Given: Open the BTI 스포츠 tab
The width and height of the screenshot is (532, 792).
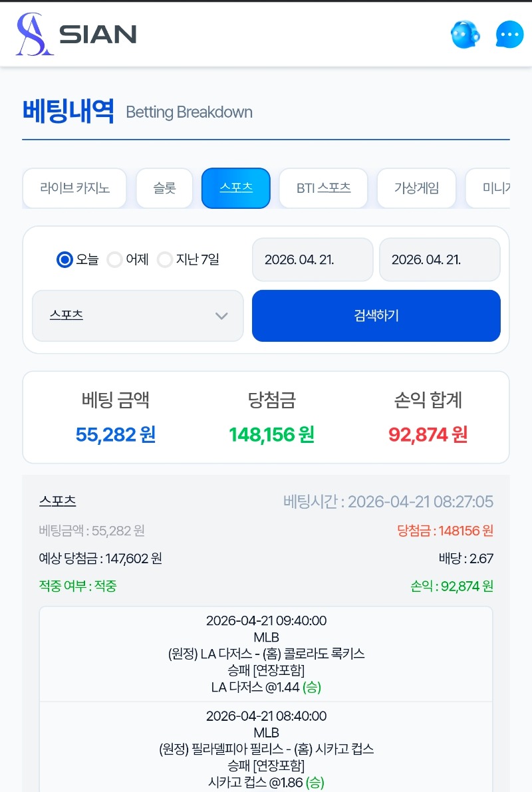Looking at the screenshot, I should (x=323, y=188).
